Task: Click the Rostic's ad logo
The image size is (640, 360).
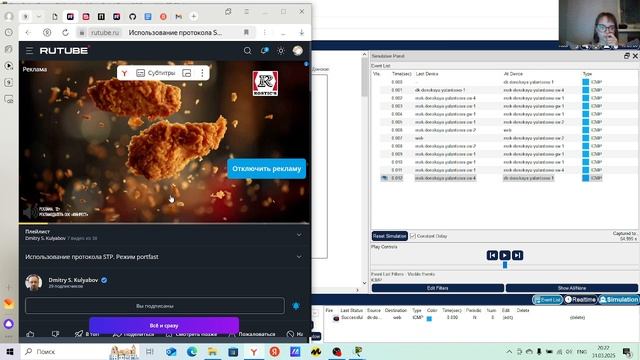Action: (x=265, y=83)
